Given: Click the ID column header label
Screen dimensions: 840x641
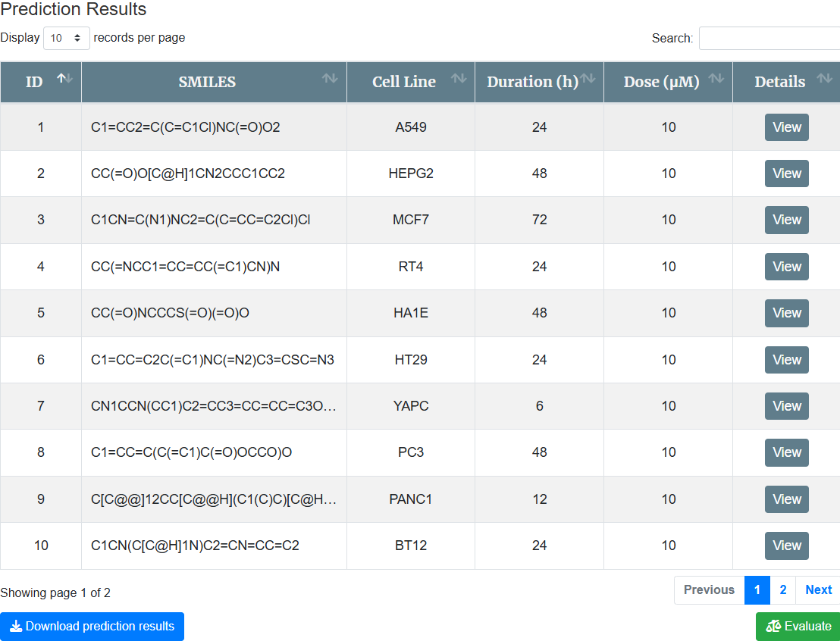Looking at the screenshot, I should point(34,82).
